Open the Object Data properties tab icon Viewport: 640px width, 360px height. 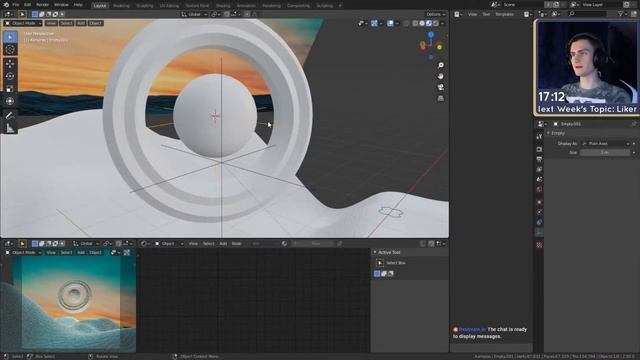539,233
